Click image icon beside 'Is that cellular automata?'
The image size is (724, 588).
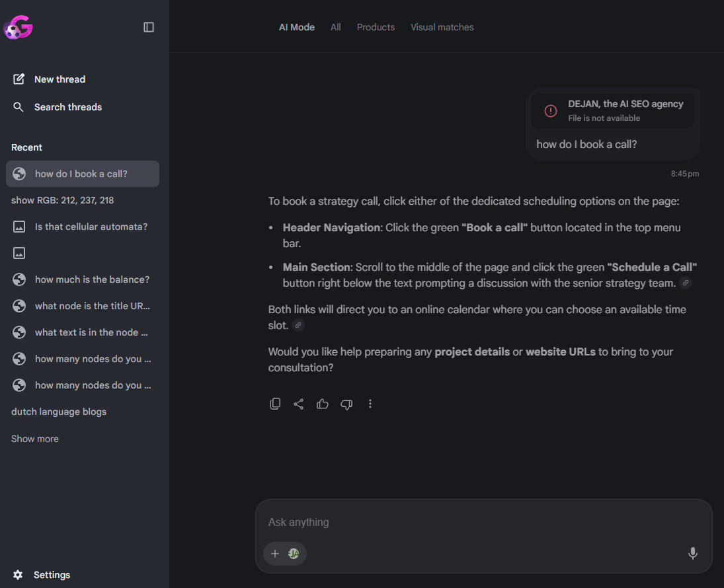coord(19,227)
